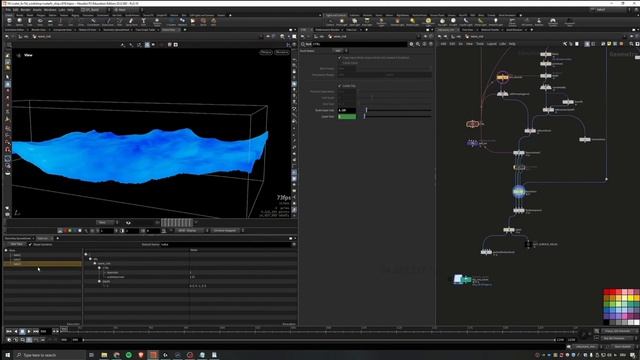Add a new tab beside spreadsheet tabs

(58, 238)
